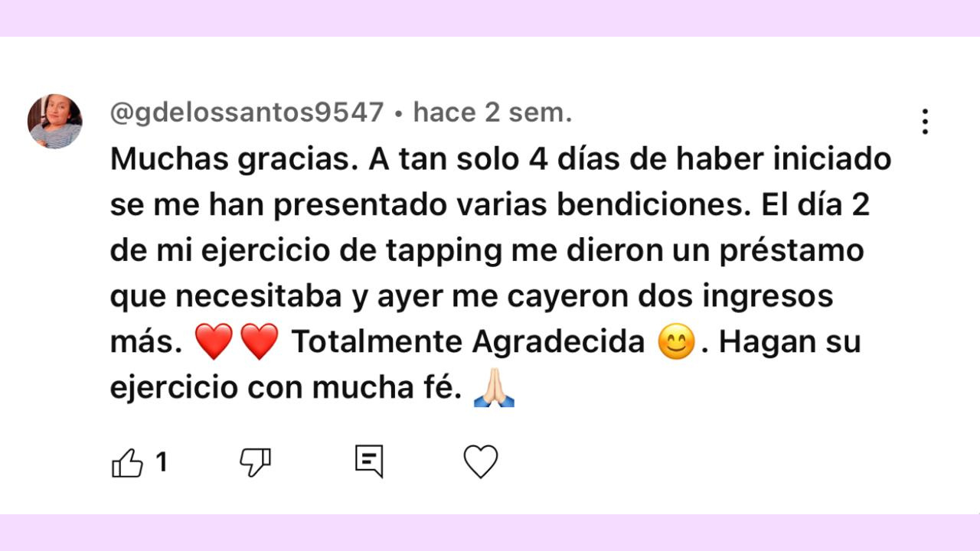
Task: Open the reply speech-bubble icon
Action: 369,461
